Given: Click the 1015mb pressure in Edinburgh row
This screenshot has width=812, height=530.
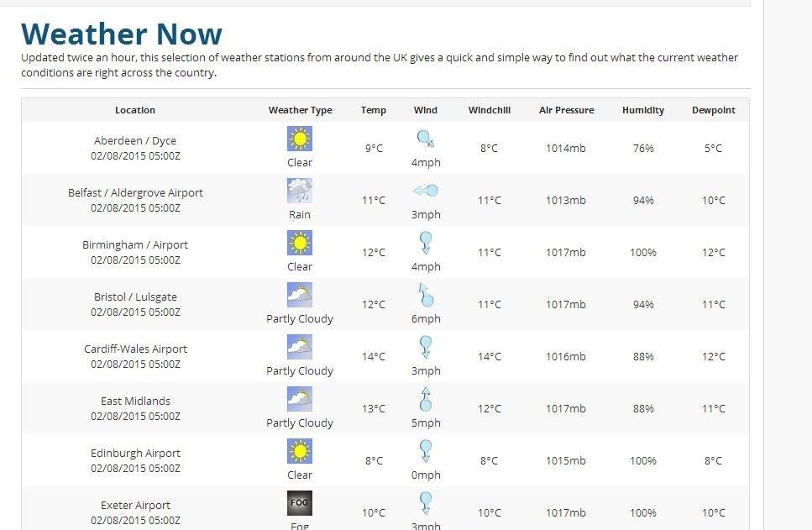Looking at the screenshot, I should tap(565, 460).
